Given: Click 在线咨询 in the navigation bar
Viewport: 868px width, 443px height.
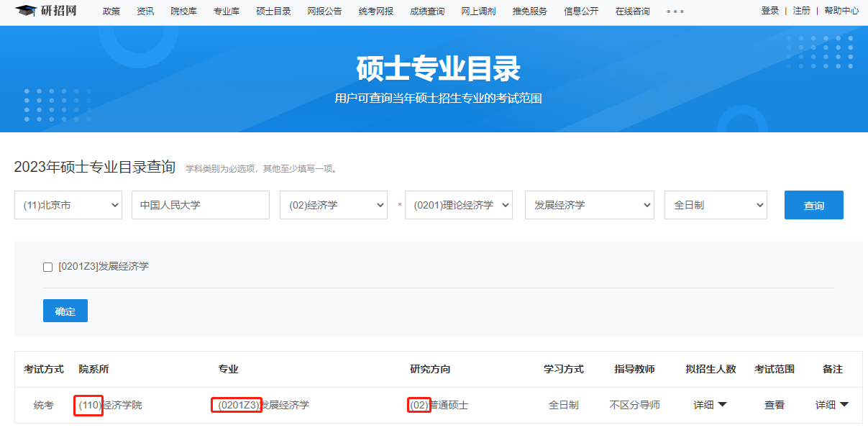Looking at the screenshot, I should click(x=633, y=12).
